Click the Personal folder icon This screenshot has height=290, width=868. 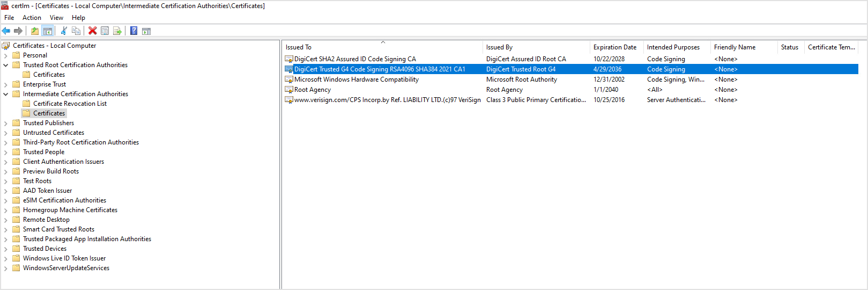[16, 55]
